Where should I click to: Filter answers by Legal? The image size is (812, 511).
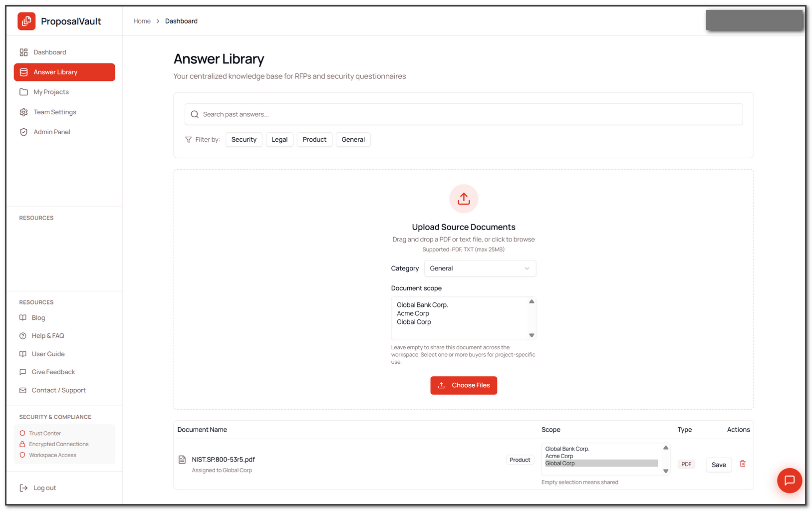point(279,140)
